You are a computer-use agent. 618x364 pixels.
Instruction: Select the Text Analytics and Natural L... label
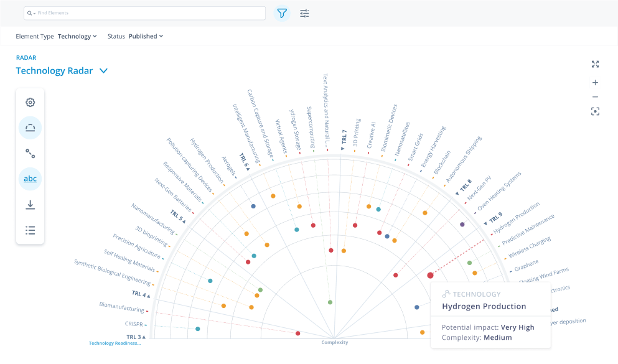tap(326, 110)
